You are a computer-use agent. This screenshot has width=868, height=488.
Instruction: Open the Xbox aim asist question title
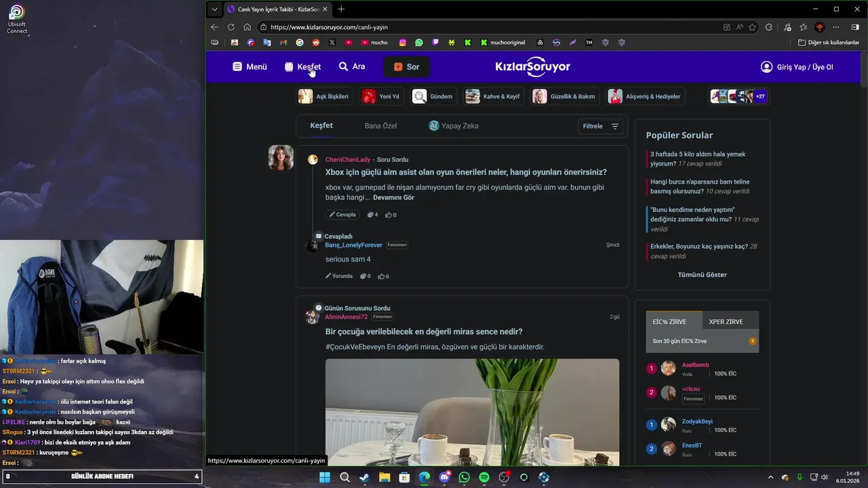466,172
